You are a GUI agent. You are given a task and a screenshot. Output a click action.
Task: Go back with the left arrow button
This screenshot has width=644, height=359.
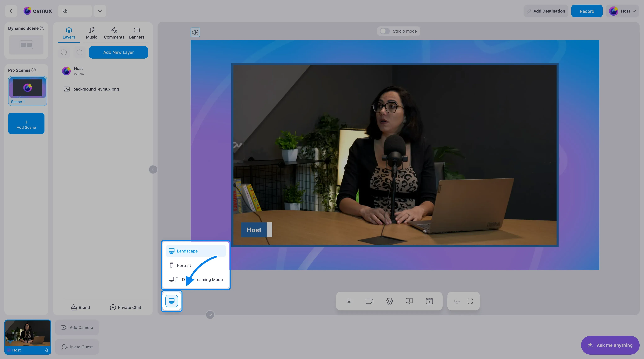coord(11,11)
